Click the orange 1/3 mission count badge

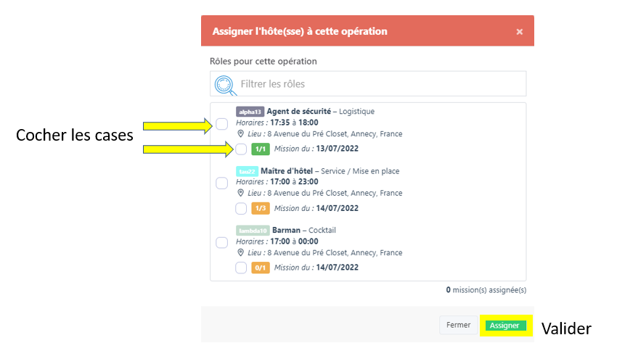coord(260,209)
